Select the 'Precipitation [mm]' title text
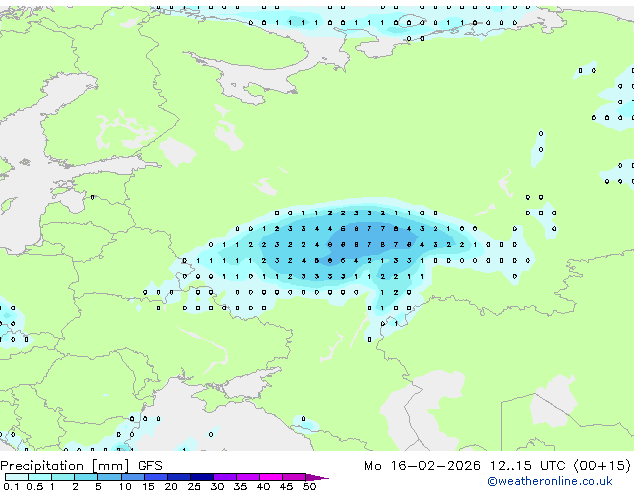 65,466
